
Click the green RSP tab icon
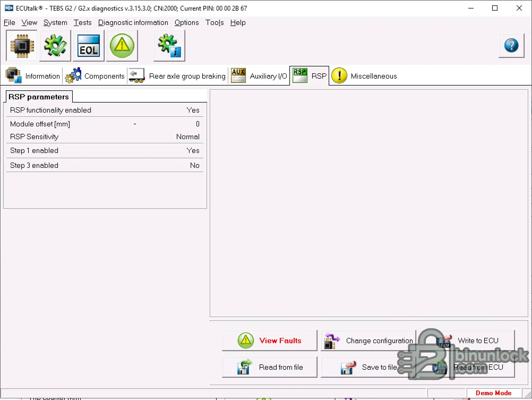point(300,75)
